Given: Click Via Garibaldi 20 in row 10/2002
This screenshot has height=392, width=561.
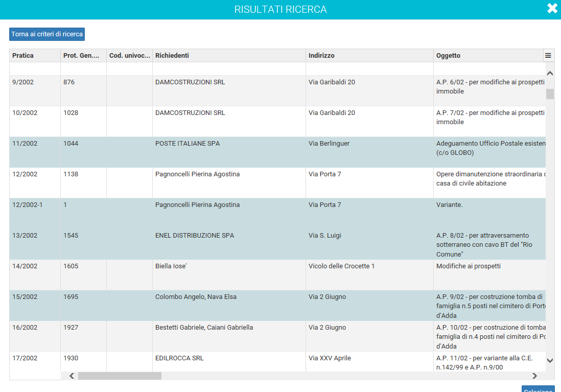Looking at the screenshot, I should (x=332, y=113).
